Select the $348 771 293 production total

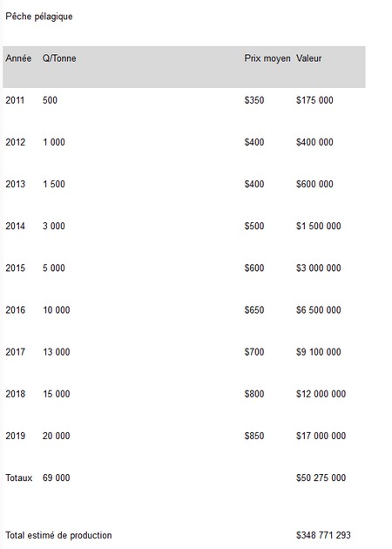[x=323, y=536]
